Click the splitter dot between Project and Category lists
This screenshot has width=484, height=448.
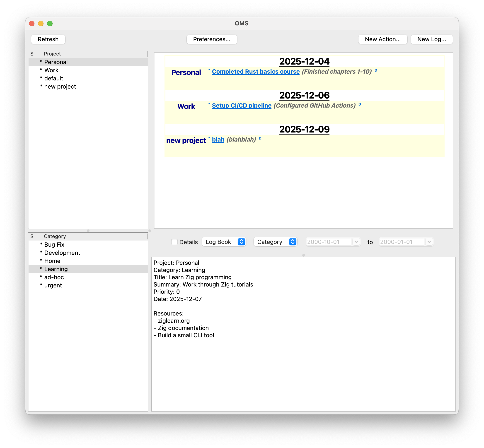click(88, 231)
